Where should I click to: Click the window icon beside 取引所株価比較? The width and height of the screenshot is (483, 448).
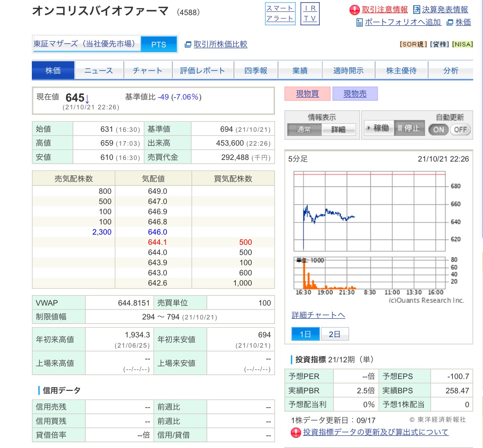188,44
